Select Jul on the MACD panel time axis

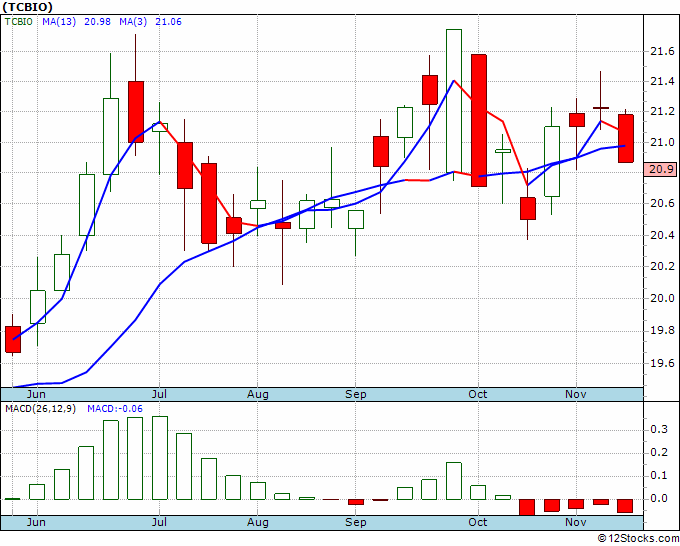[159, 522]
